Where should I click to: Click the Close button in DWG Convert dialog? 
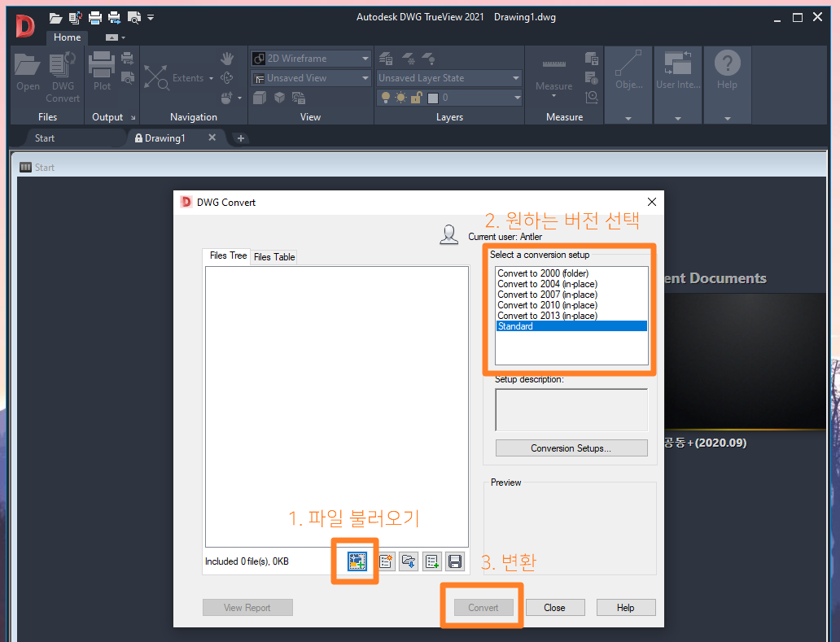[x=554, y=608]
